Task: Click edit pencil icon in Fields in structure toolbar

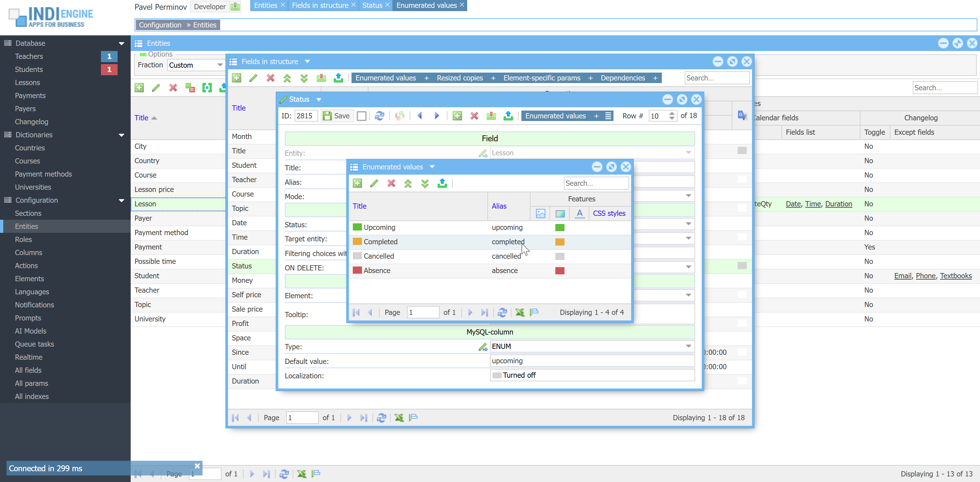Action: [253, 78]
